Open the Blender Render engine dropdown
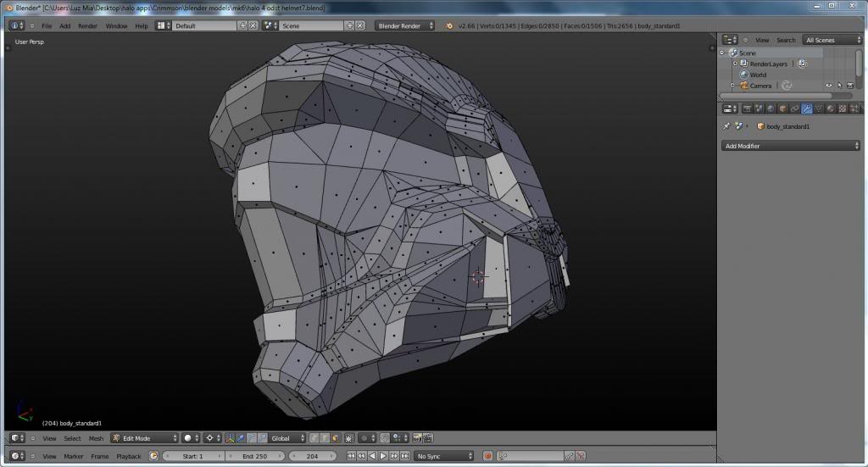Viewport: 868px width, 467px height. 404,25
